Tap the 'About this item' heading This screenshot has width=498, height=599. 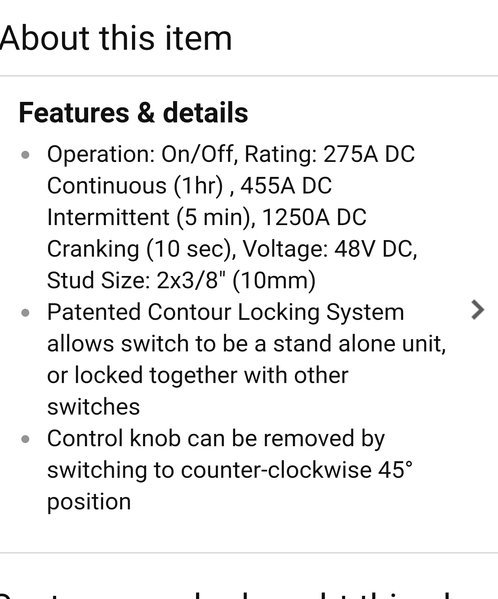116,38
